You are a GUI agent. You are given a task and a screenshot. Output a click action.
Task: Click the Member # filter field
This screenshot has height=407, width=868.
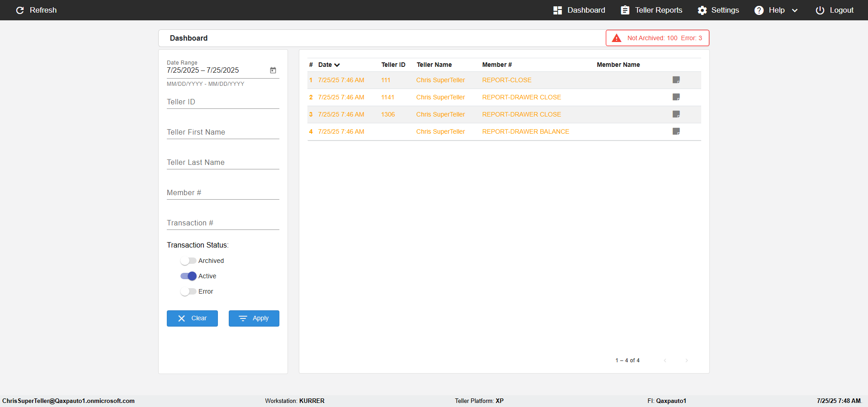(x=223, y=192)
